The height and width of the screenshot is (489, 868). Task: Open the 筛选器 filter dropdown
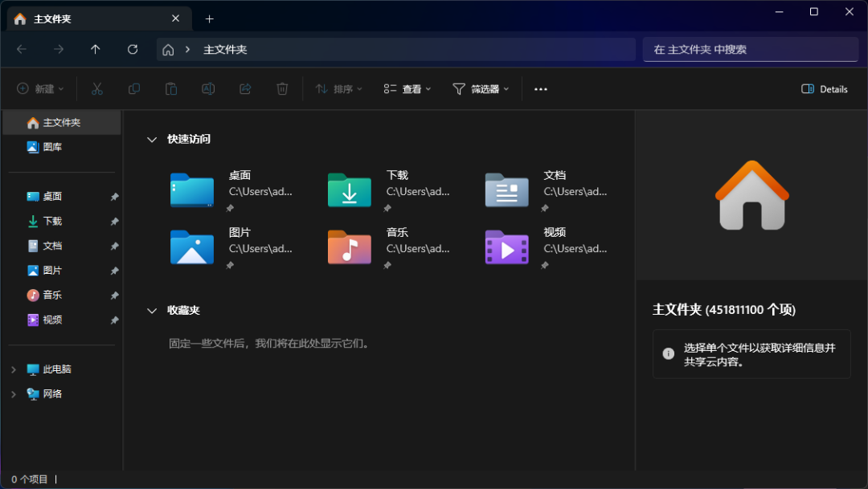(481, 89)
